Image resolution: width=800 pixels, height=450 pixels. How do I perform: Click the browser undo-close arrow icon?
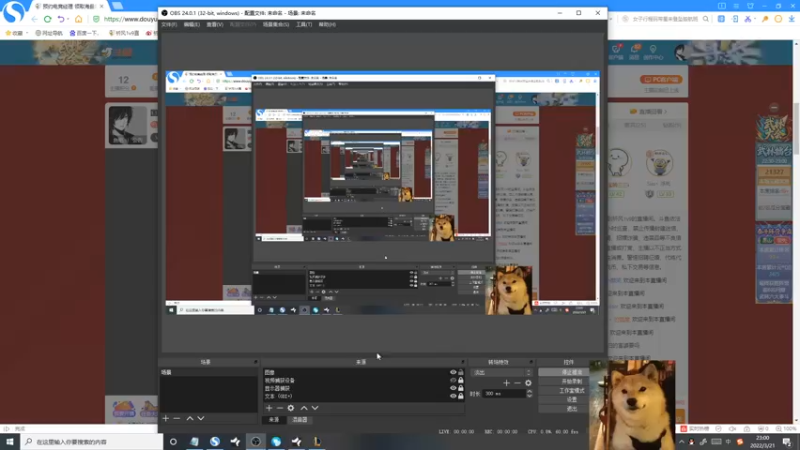coord(61,19)
